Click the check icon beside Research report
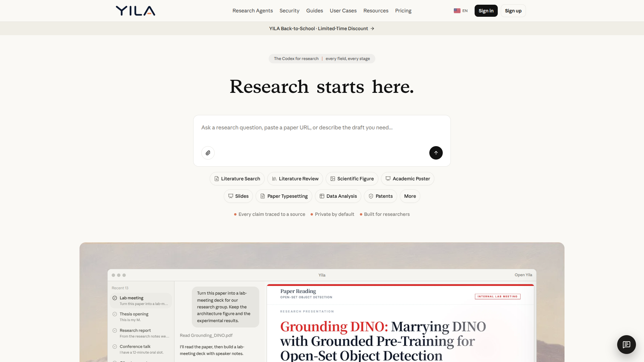644x362 pixels. 115,330
